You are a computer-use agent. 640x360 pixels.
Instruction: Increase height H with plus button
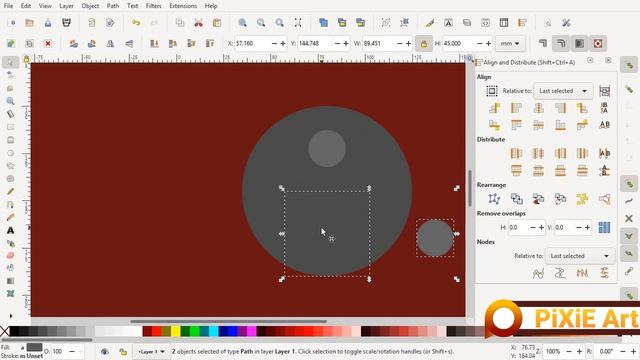click(x=489, y=43)
